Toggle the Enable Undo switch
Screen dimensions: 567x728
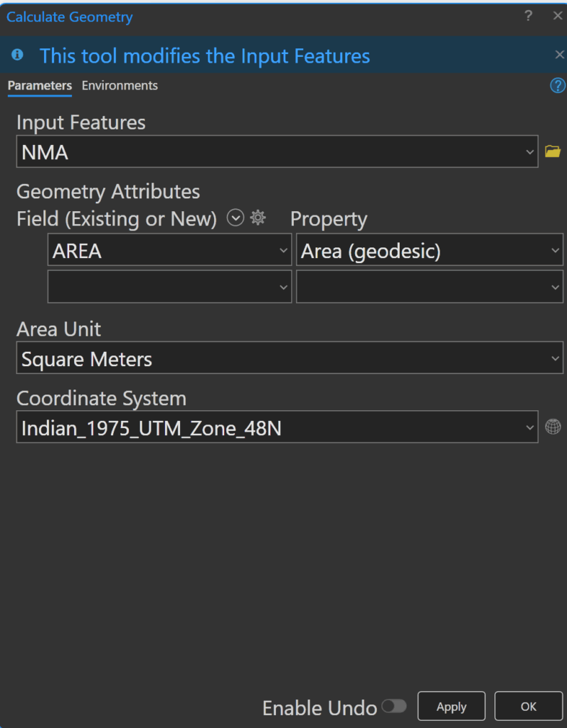coord(393,706)
